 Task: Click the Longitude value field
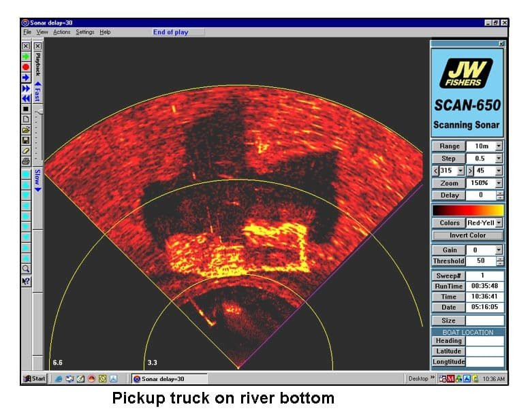(x=484, y=362)
